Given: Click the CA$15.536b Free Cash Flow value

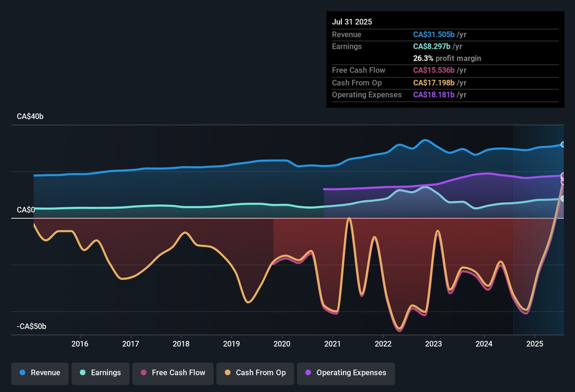Looking at the screenshot, I should [x=434, y=70].
